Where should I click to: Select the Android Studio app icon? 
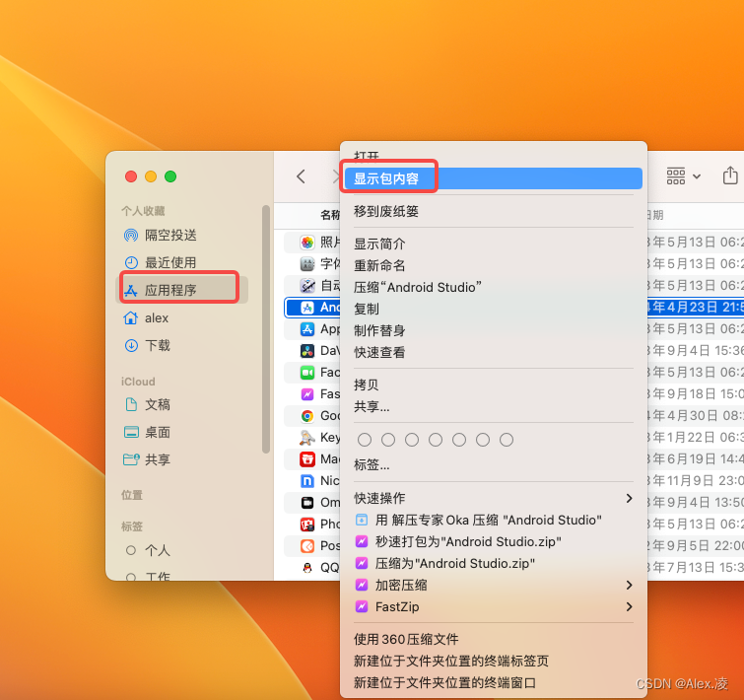pyautogui.click(x=307, y=308)
